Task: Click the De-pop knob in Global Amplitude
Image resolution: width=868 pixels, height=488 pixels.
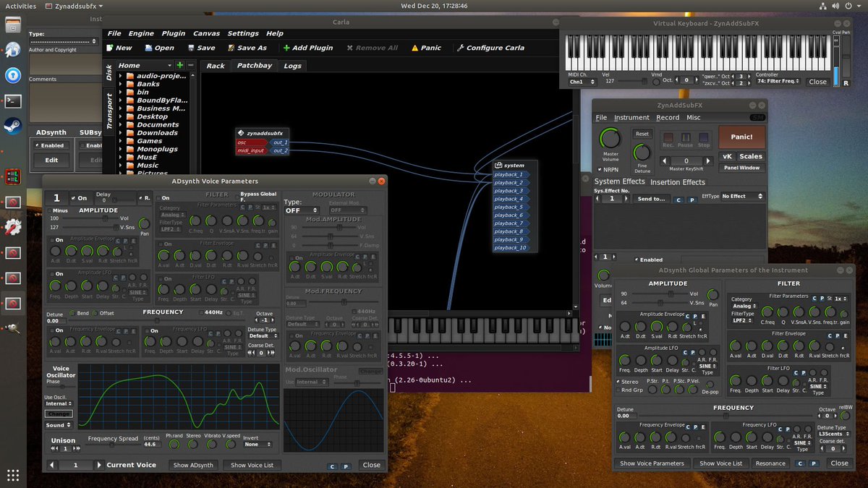Action: (710, 384)
